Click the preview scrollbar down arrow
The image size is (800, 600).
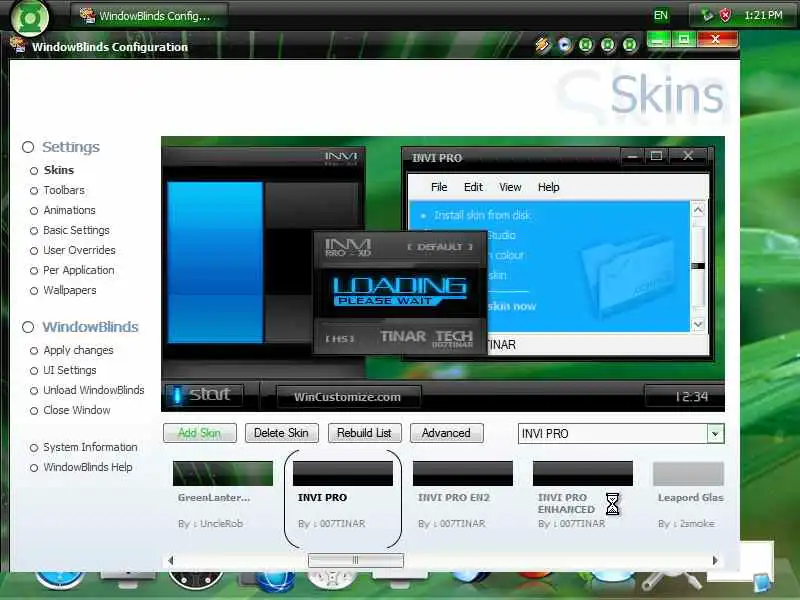[x=698, y=324]
